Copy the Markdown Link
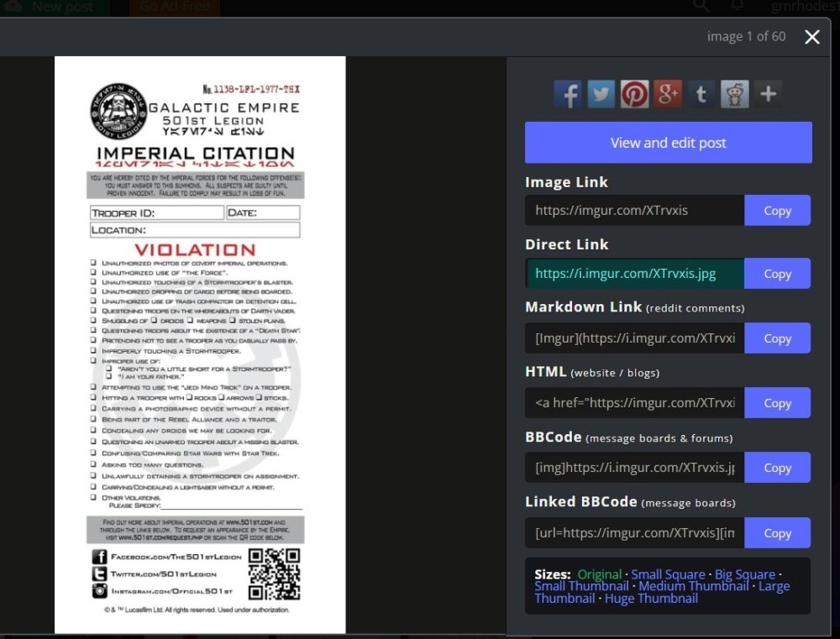Viewport: 840px width, 639px height. (x=777, y=338)
